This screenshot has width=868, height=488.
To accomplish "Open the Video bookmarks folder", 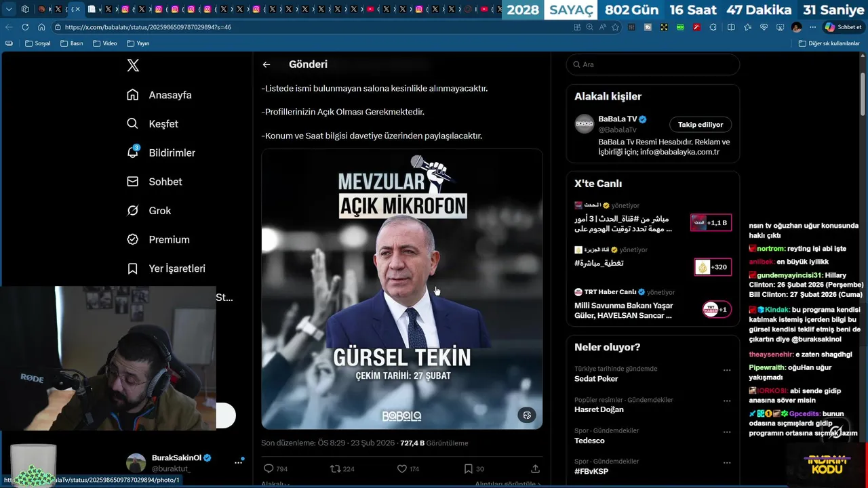I will coord(105,43).
